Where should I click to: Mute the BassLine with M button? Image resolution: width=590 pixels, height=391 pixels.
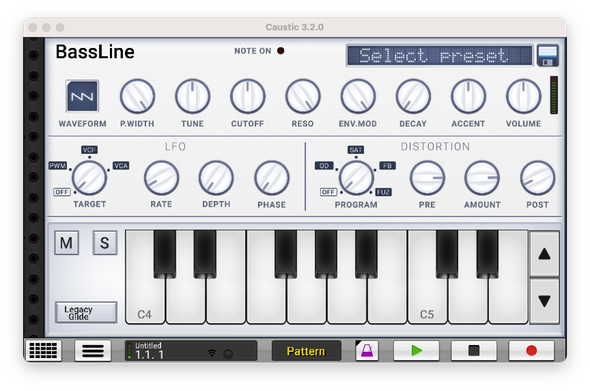[67, 243]
